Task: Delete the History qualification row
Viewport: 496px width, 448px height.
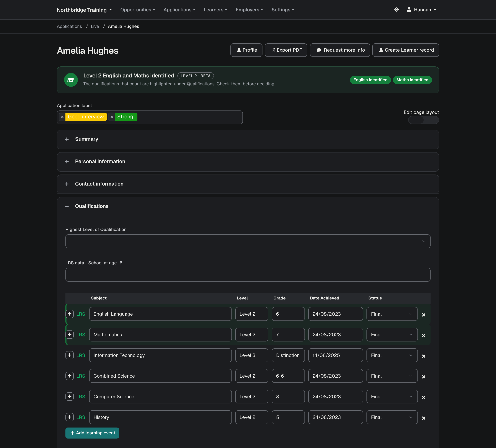Action: (x=424, y=418)
